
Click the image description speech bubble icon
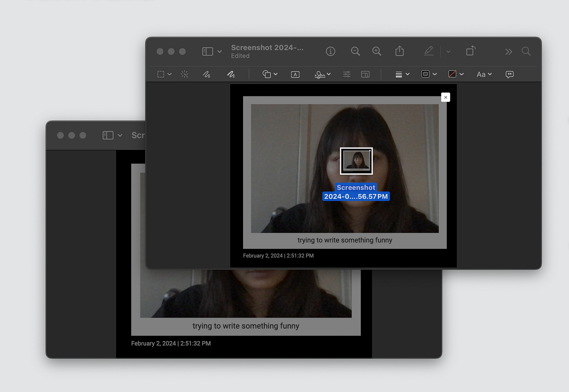coord(509,74)
